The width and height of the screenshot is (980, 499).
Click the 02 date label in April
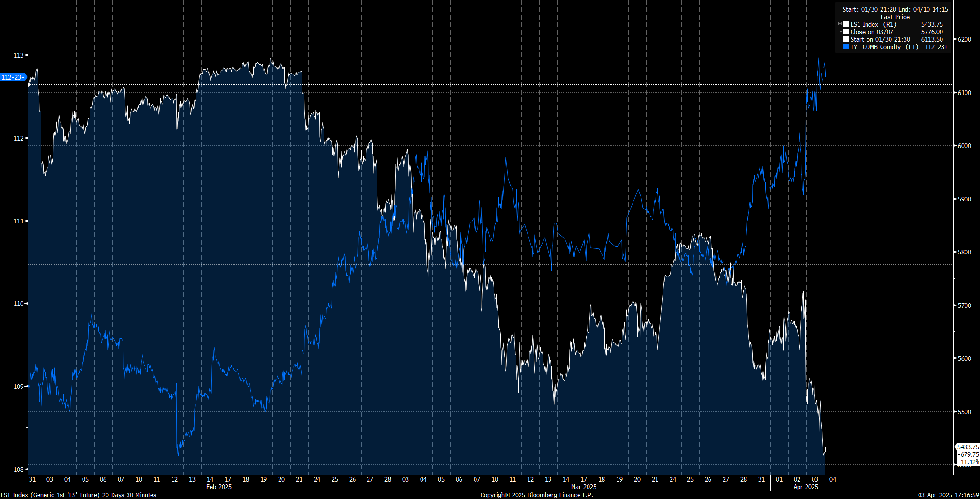click(x=797, y=479)
